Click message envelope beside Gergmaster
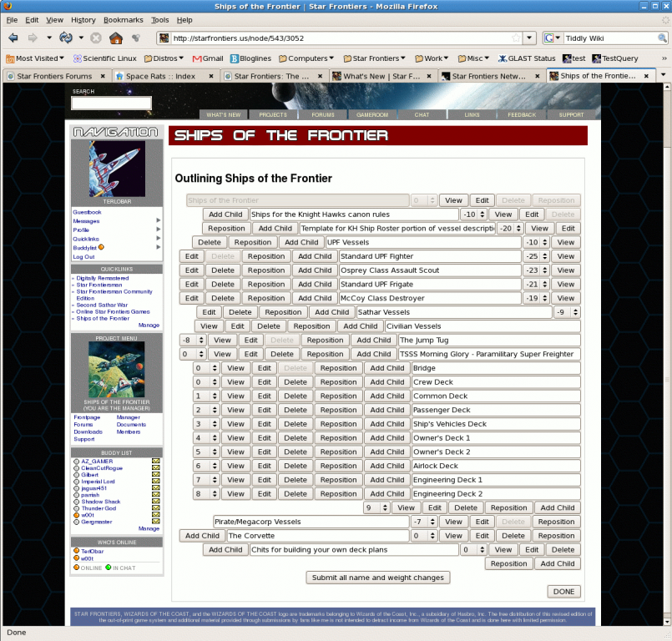The image size is (672, 641). (155, 522)
